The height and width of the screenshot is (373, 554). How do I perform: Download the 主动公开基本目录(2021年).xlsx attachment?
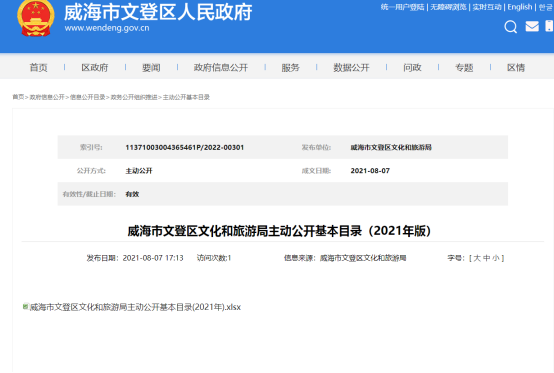pos(135,307)
